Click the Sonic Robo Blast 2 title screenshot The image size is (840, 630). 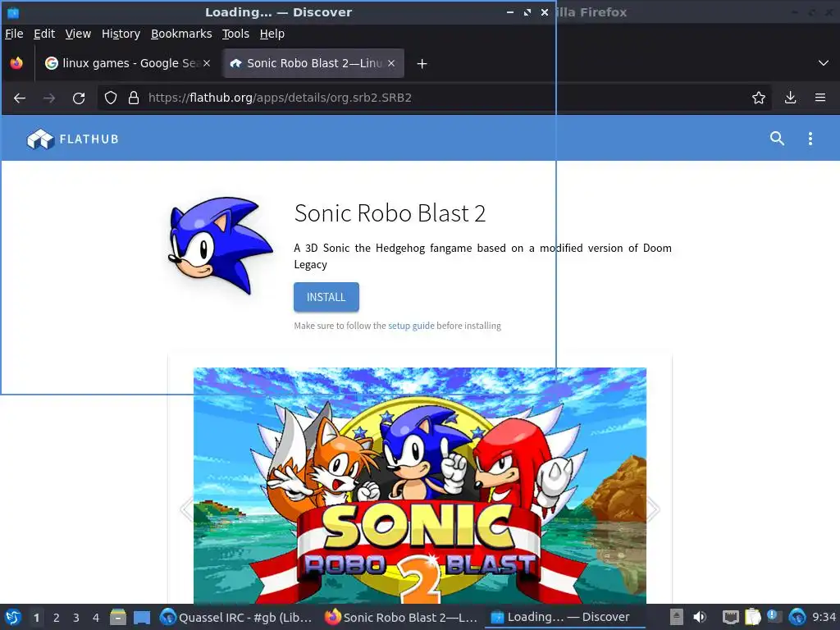pos(419,486)
